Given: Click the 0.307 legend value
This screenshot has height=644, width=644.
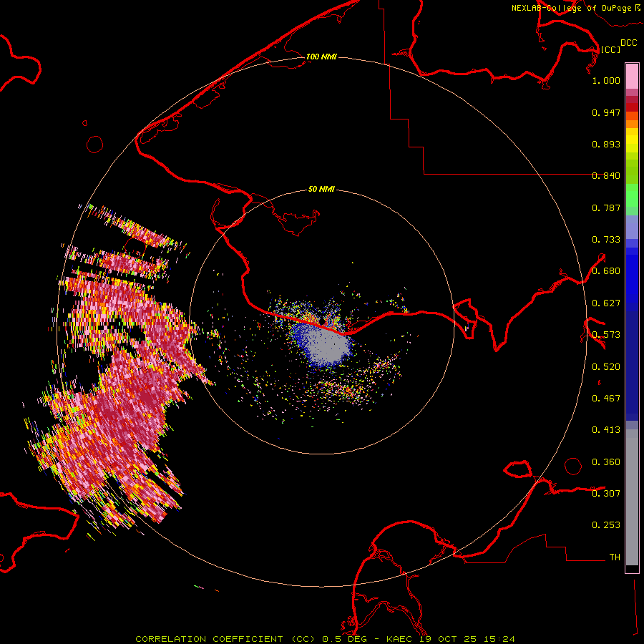Looking at the screenshot, I should [606, 494].
